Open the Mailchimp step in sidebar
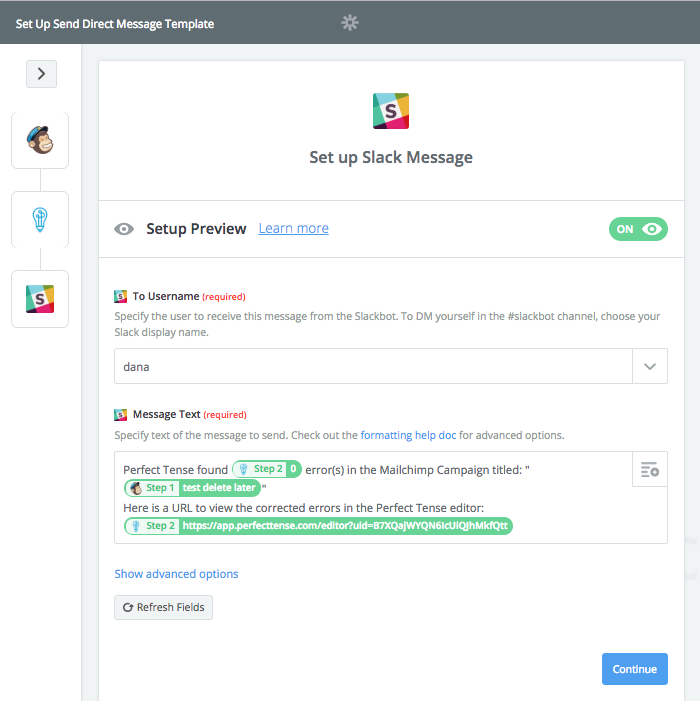The width and height of the screenshot is (700, 701). (x=40, y=140)
